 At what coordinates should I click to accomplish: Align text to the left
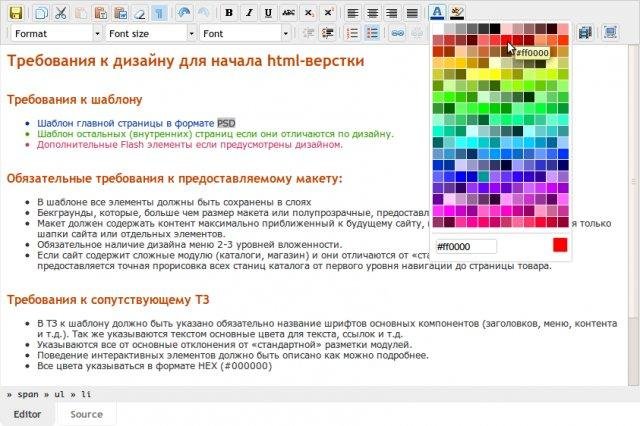pyautogui.click(x=353, y=13)
